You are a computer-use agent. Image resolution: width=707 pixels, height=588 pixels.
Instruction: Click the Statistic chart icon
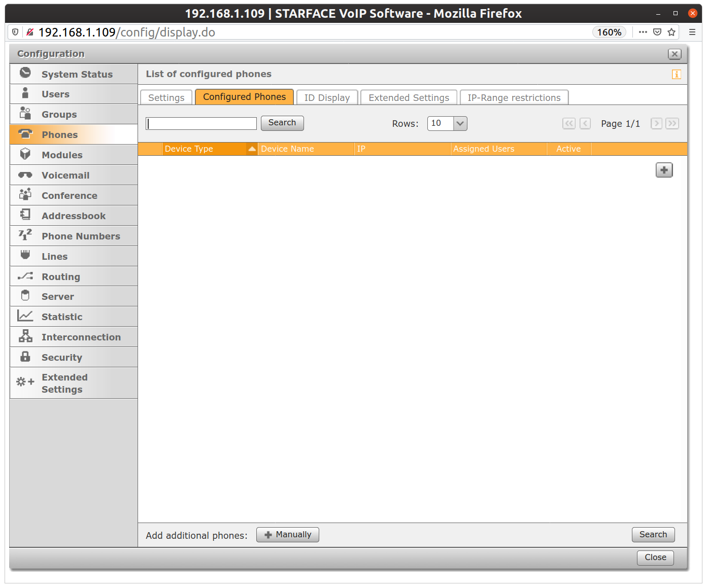(x=25, y=316)
